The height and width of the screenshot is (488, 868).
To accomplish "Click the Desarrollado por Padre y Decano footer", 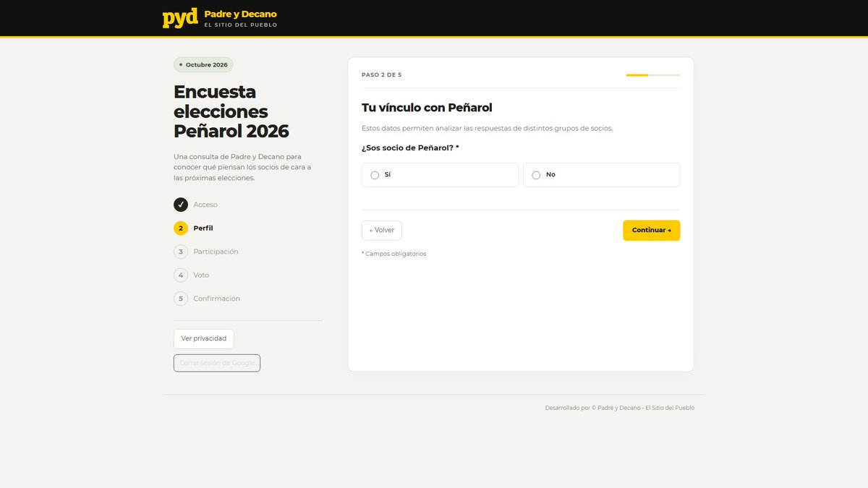I will coord(619,408).
